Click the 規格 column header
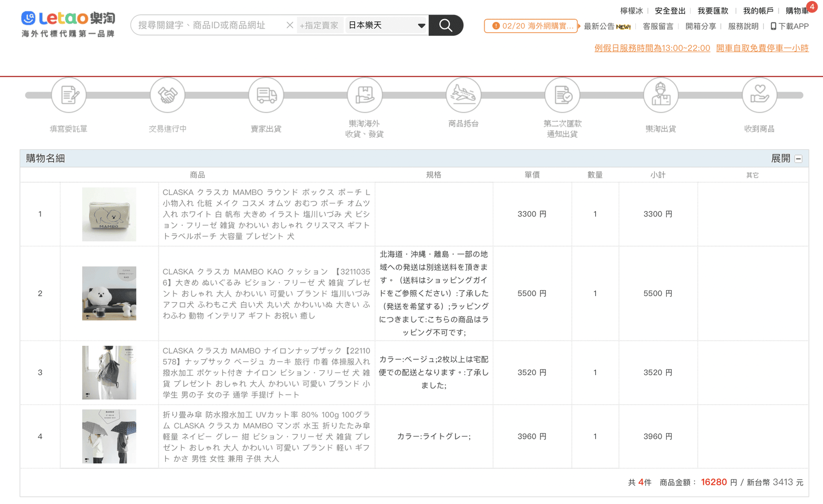 pos(434,175)
